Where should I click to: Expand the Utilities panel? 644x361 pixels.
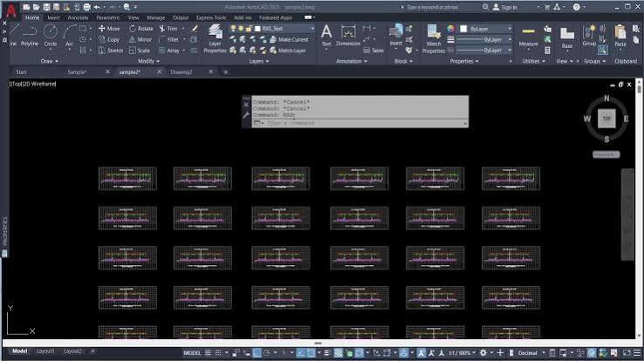click(533, 61)
